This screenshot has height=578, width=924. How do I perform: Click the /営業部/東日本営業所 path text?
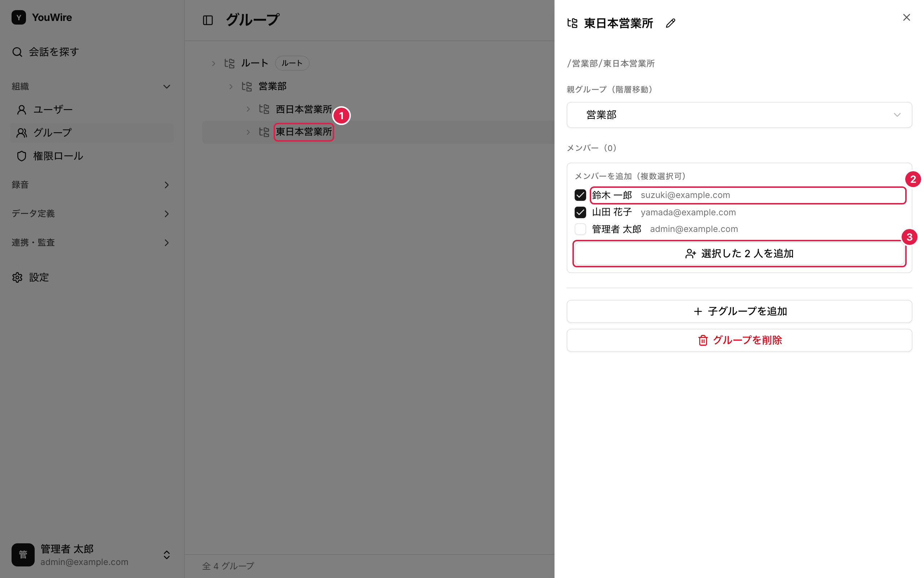[x=611, y=64]
